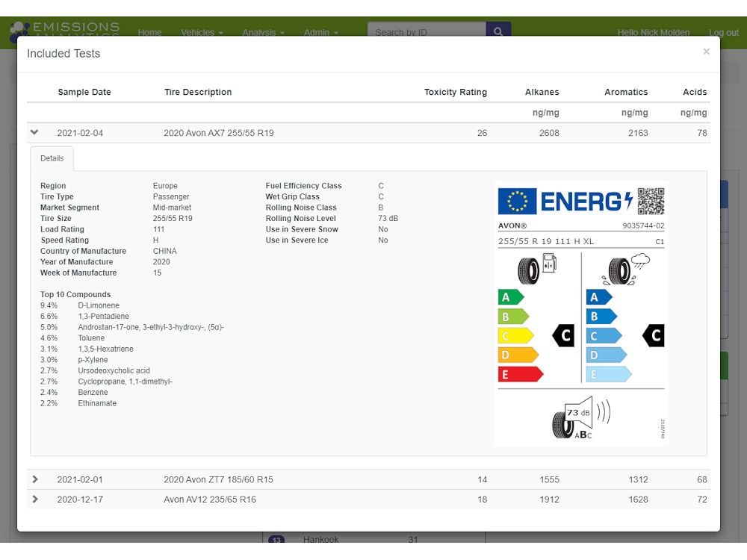Click the 2020 Avon ZT7 185/60 R15 description
Screen dimensions: 747x560
pyautogui.click(x=218, y=479)
